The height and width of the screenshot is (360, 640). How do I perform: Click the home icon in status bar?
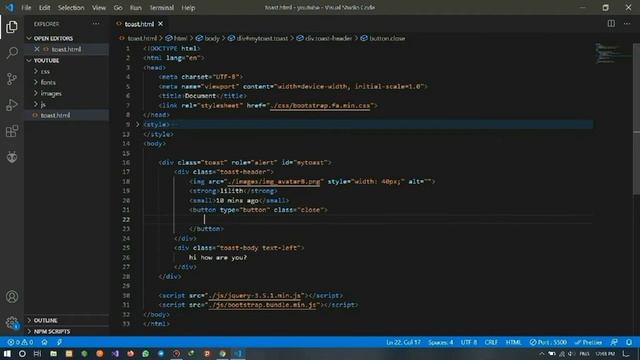44,342
